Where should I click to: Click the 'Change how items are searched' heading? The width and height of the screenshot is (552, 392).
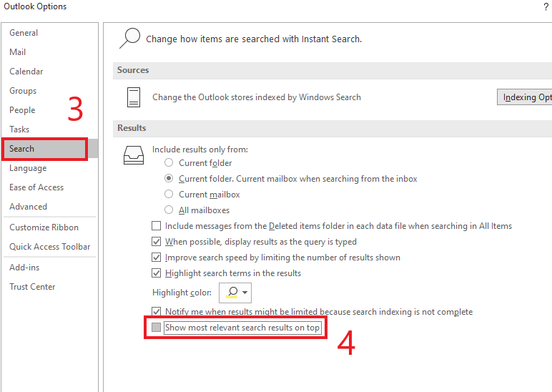click(x=254, y=39)
